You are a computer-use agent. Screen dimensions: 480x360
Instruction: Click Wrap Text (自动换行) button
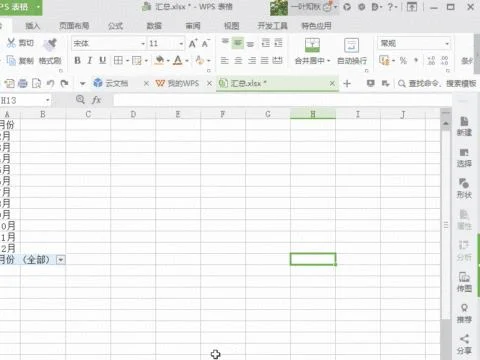point(352,51)
